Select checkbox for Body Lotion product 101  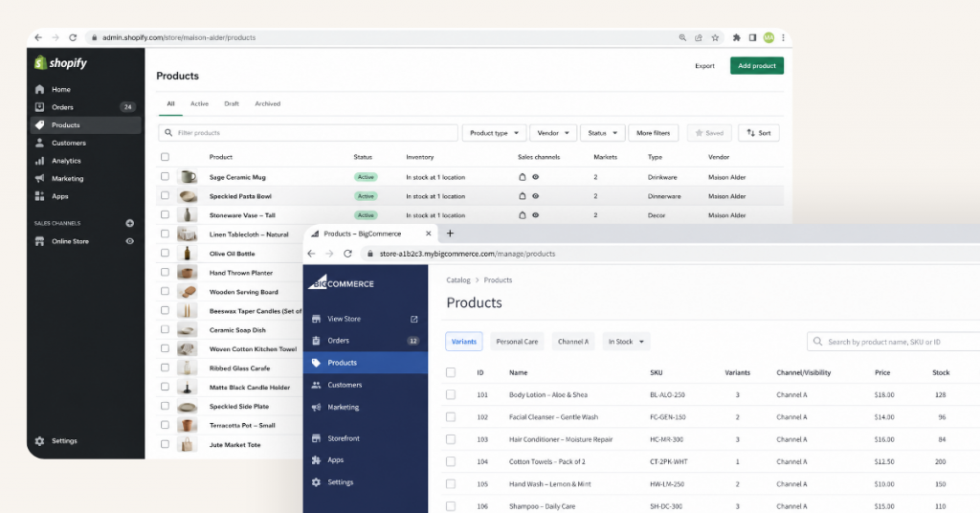[x=451, y=394]
